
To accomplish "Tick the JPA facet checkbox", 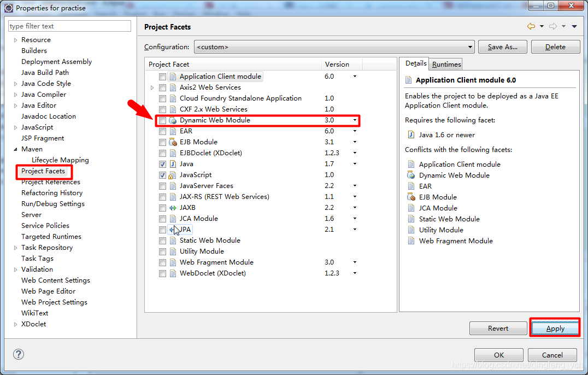I will click(162, 230).
